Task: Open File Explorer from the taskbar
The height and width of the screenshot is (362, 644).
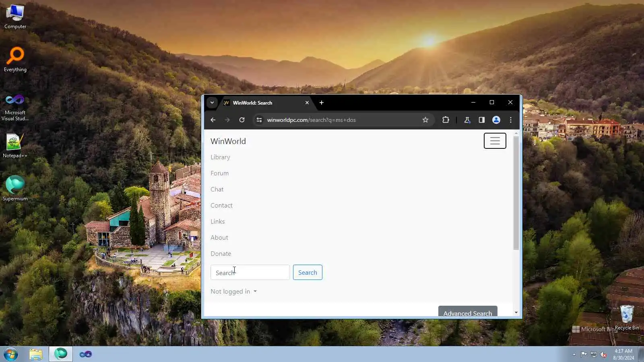Action: coord(36,354)
